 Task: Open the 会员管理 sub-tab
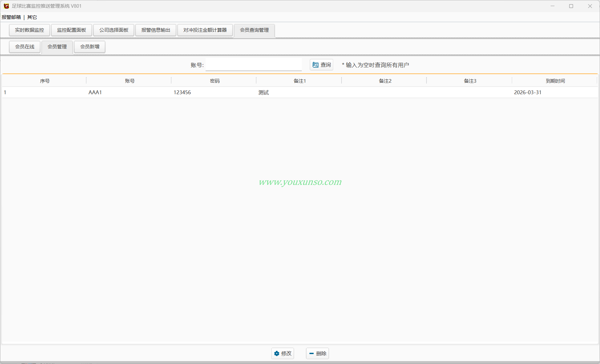pos(57,47)
